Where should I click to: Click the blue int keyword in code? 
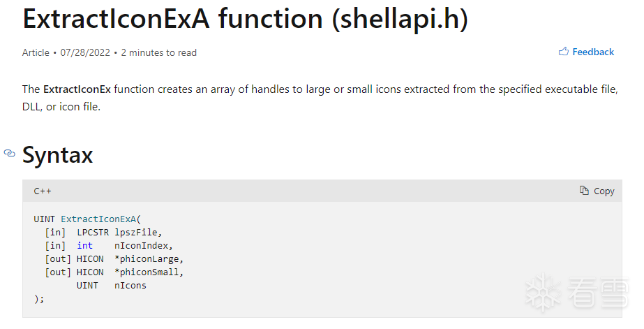click(x=84, y=245)
